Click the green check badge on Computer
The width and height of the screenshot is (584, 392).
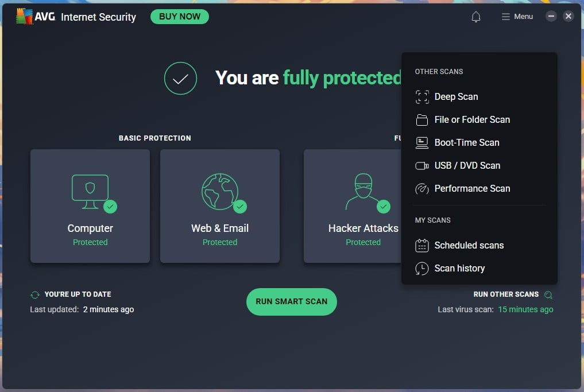click(x=110, y=206)
